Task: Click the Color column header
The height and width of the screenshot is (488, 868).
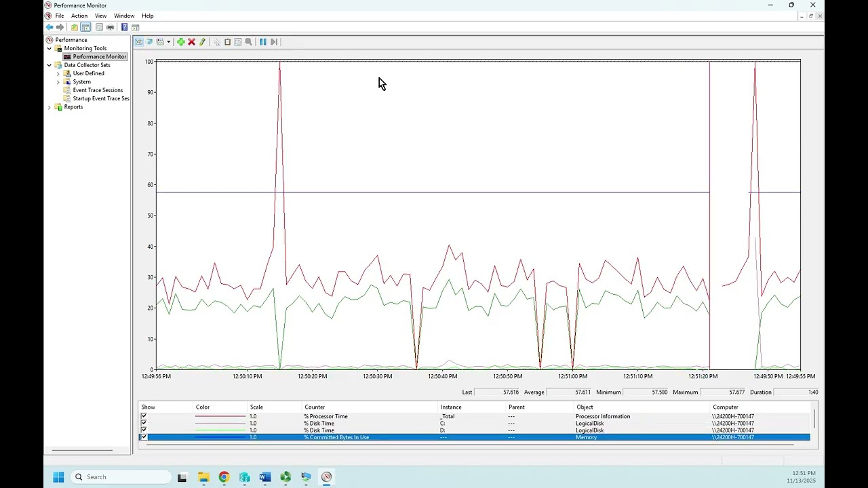Action: click(x=220, y=407)
